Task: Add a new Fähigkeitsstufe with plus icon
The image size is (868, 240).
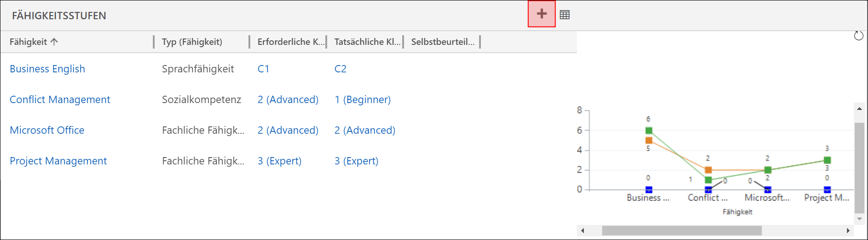Action: [542, 14]
